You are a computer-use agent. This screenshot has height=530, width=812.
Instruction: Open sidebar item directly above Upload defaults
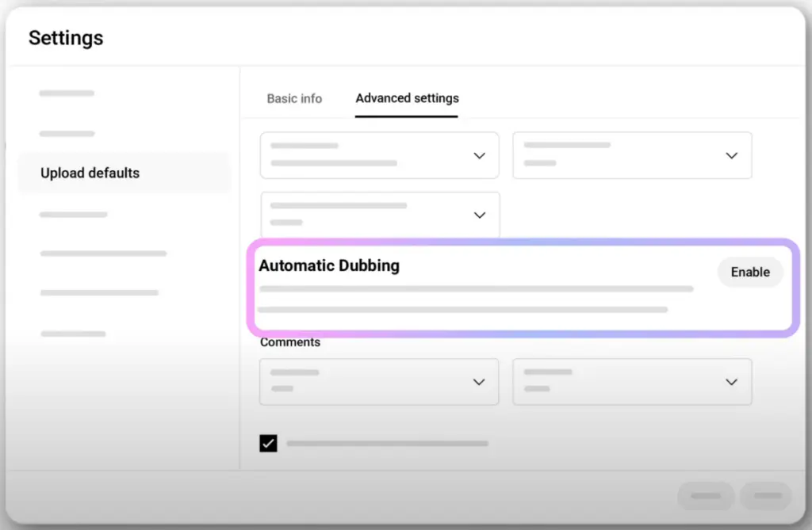(x=67, y=134)
